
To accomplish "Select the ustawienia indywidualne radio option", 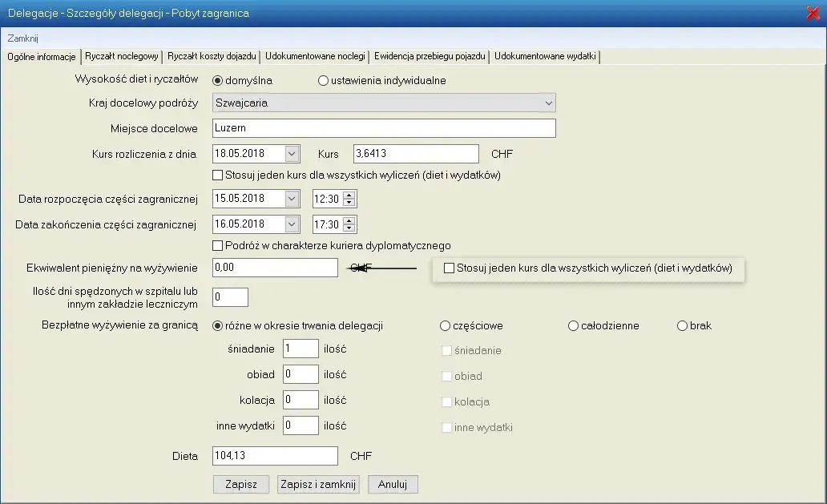I will point(324,80).
